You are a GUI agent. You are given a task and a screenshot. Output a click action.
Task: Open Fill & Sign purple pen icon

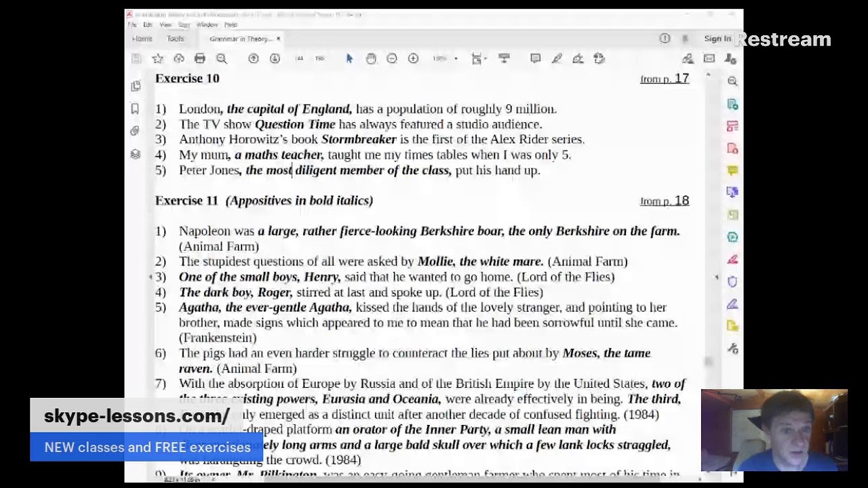[732, 304]
